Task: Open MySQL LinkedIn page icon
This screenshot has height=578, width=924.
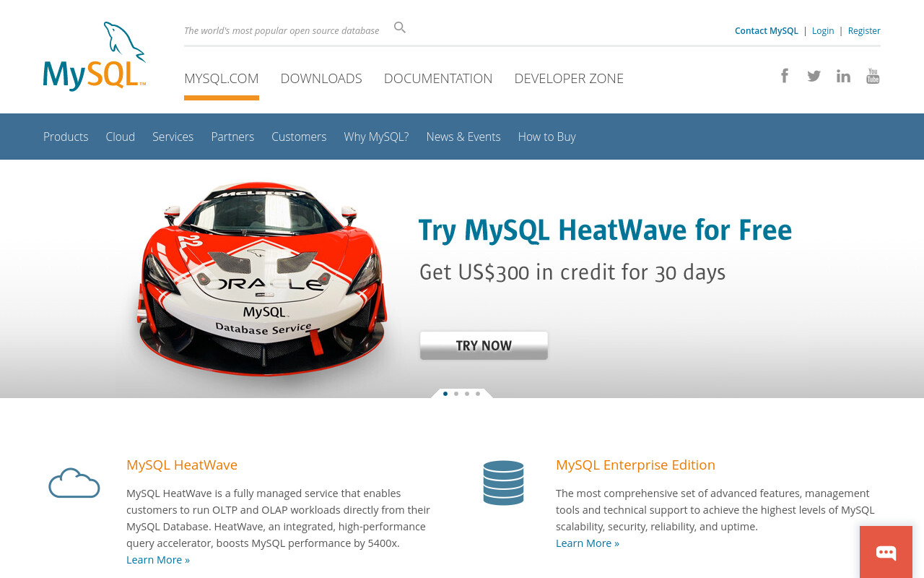Action: pos(843,76)
